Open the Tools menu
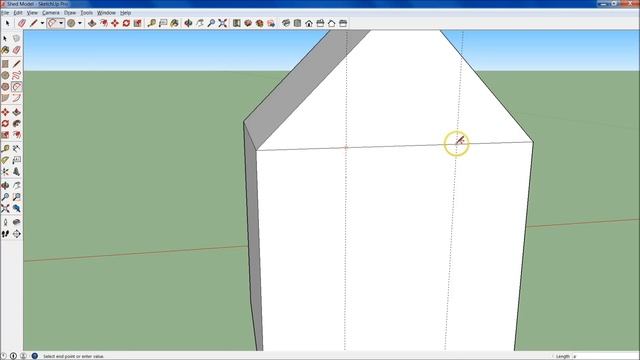640x360 pixels. [x=87, y=13]
